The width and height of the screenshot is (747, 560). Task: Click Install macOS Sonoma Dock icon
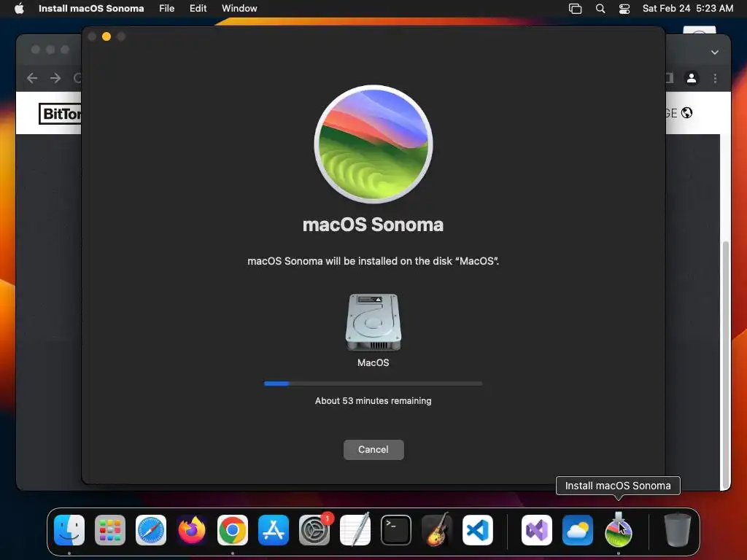click(x=619, y=530)
